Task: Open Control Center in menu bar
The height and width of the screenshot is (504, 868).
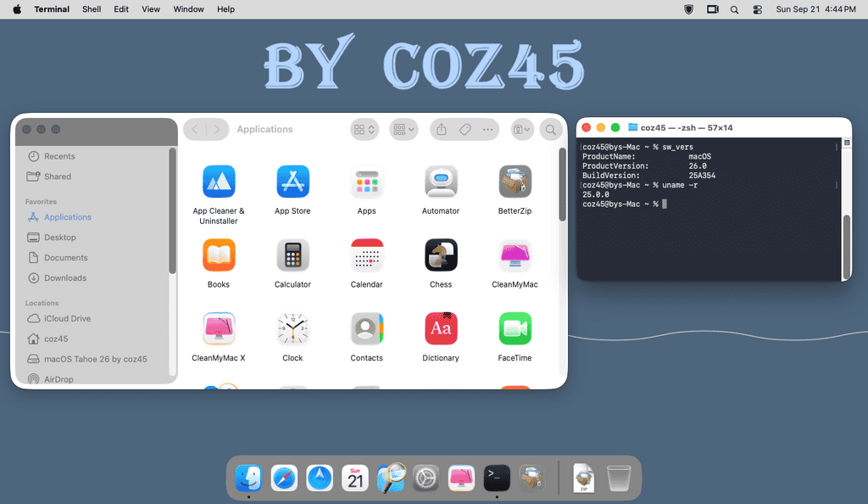Action: (757, 9)
